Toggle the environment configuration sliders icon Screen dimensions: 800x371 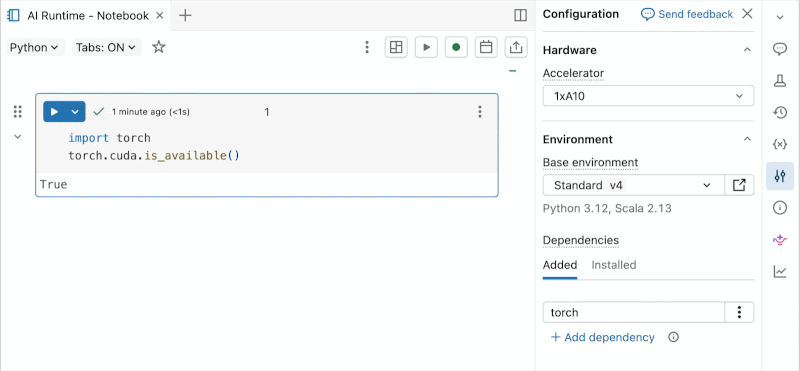[780, 176]
